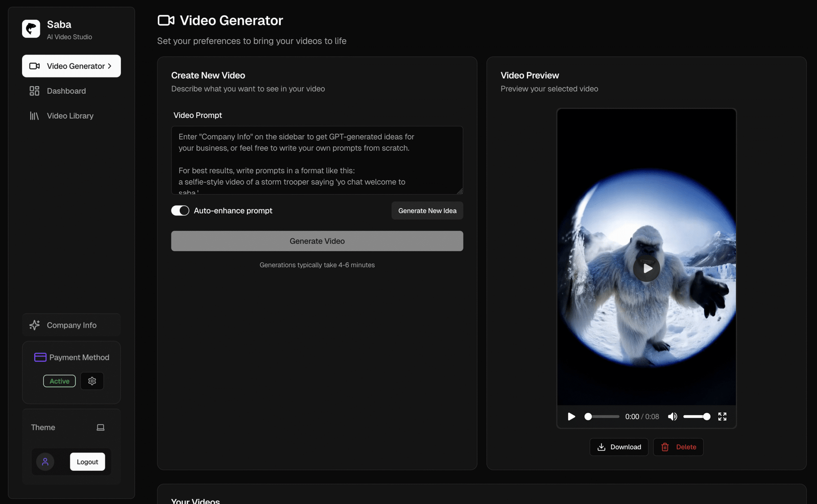Image resolution: width=817 pixels, height=504 pixels.
Task: Open payment method settings gear
Action: tap(92, 381)
